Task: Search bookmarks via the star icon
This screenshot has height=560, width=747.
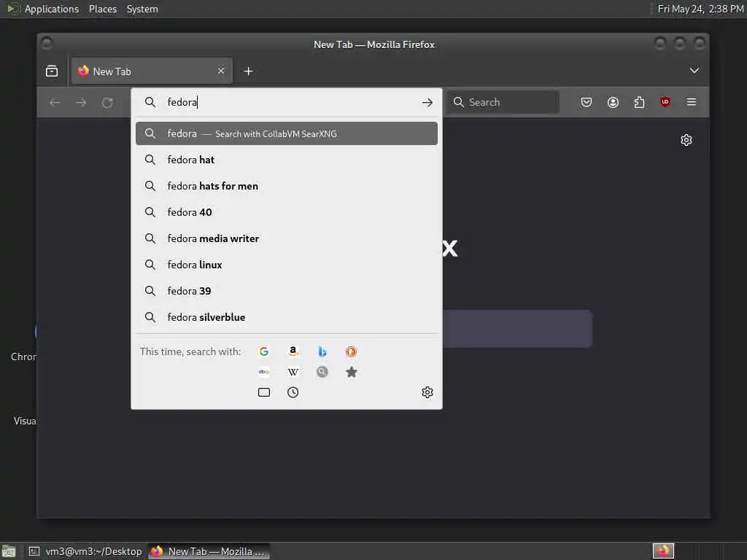Action: pyautogui.click(x=351, y=372)
